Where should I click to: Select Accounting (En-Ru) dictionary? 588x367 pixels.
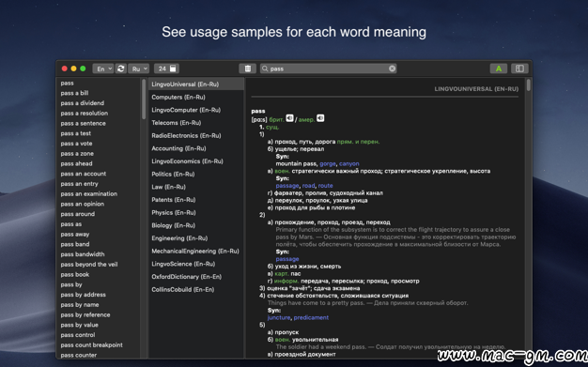coord(196,148)
